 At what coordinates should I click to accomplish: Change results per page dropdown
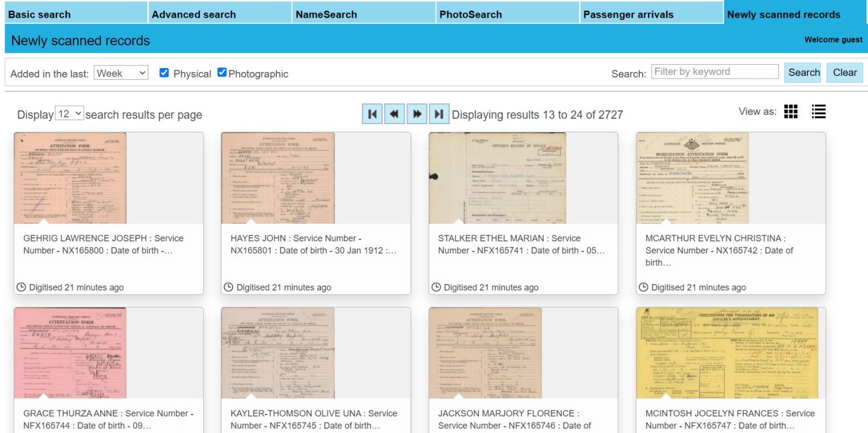point(70,114)
